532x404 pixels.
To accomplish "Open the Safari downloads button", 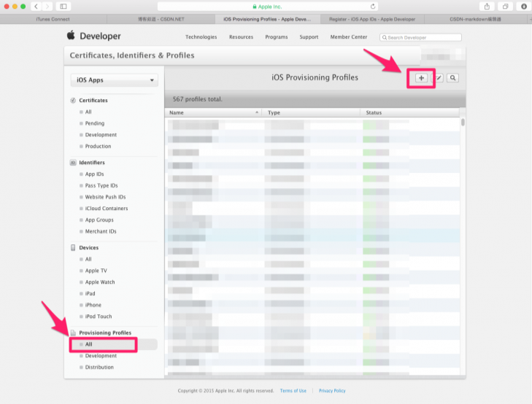I will [x=523, y=7].
